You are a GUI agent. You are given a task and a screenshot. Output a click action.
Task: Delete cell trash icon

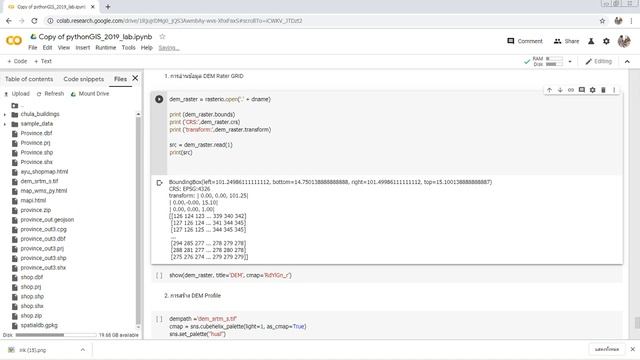603,90
